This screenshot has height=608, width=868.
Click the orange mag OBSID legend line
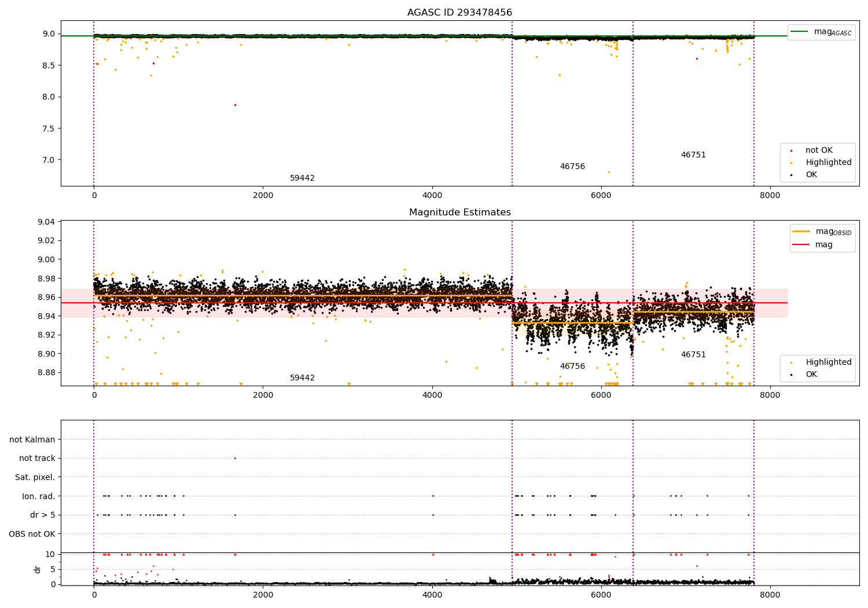801,232
